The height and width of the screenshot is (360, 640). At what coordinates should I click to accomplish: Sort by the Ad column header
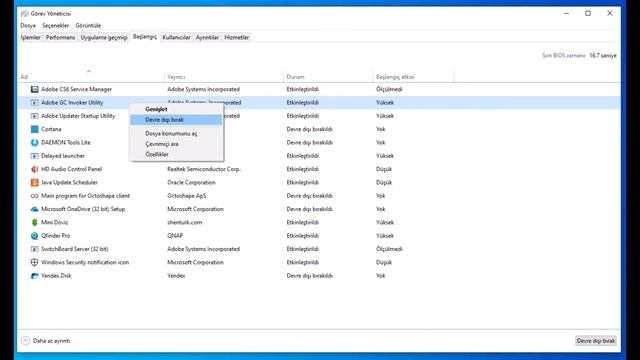click(91, 76)
